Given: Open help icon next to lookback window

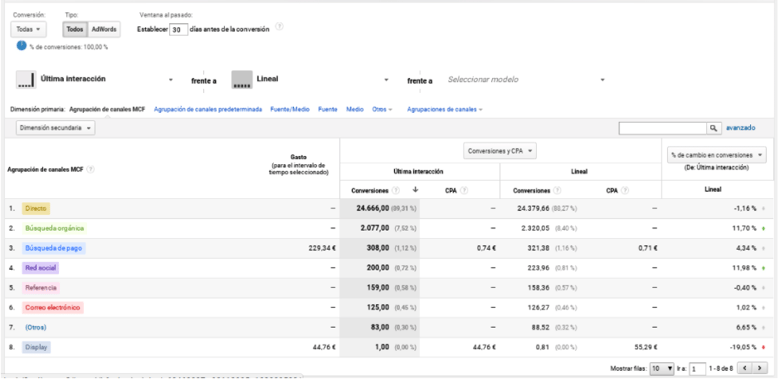Looking at the screenshot, I should tap(280, 27).
